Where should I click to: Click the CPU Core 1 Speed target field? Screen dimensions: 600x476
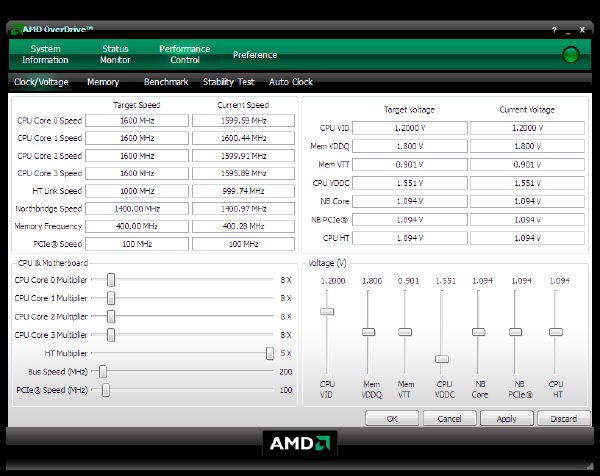pos(137,138)
